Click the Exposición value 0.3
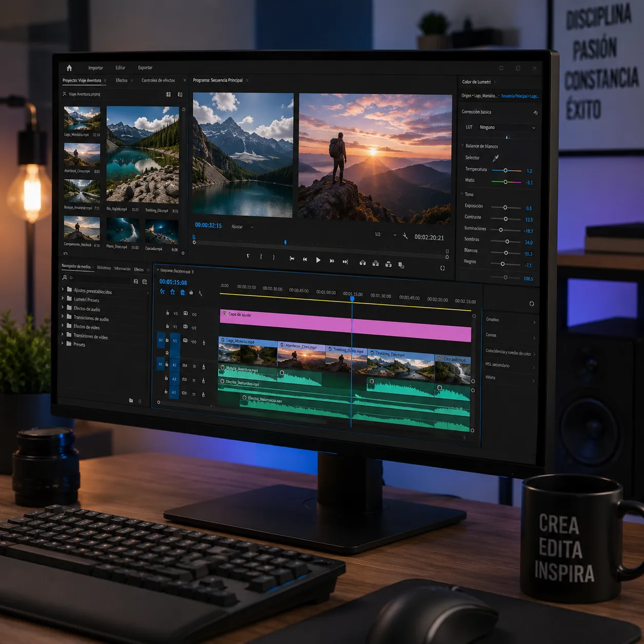 529,209
